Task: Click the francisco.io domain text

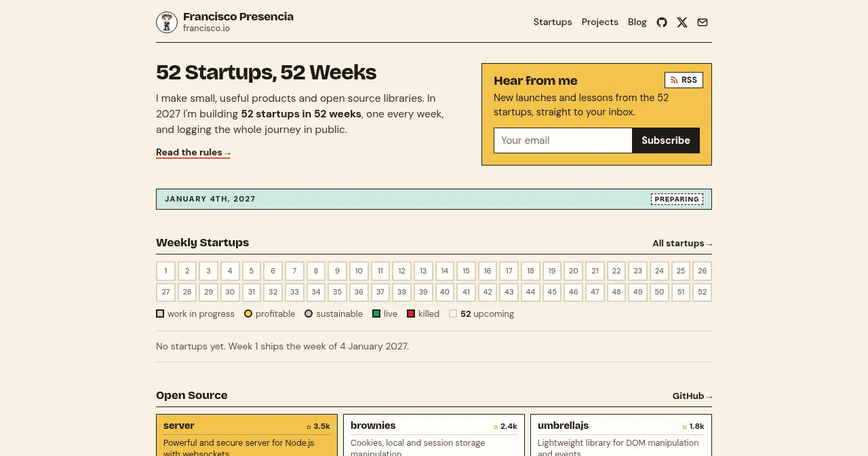Action: (x=206, y=28)
